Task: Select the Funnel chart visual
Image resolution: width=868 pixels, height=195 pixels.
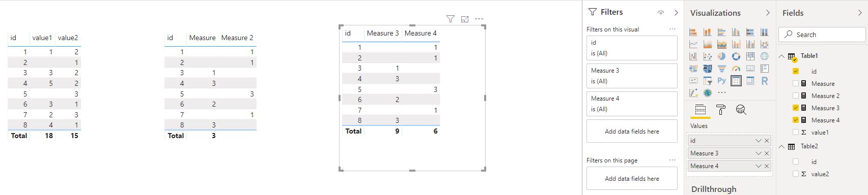Action: coord(722,69)
